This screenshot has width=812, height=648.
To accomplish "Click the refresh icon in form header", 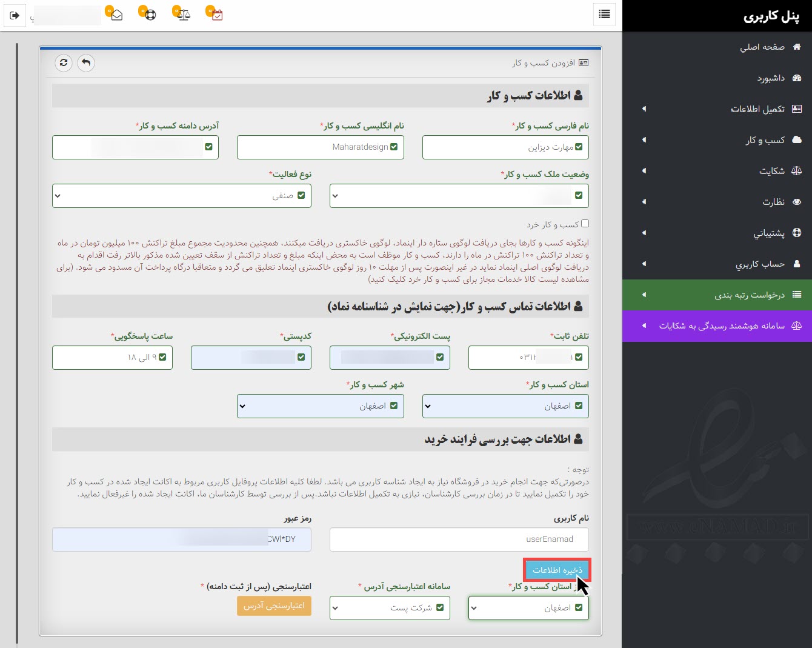I will point(64,62).
